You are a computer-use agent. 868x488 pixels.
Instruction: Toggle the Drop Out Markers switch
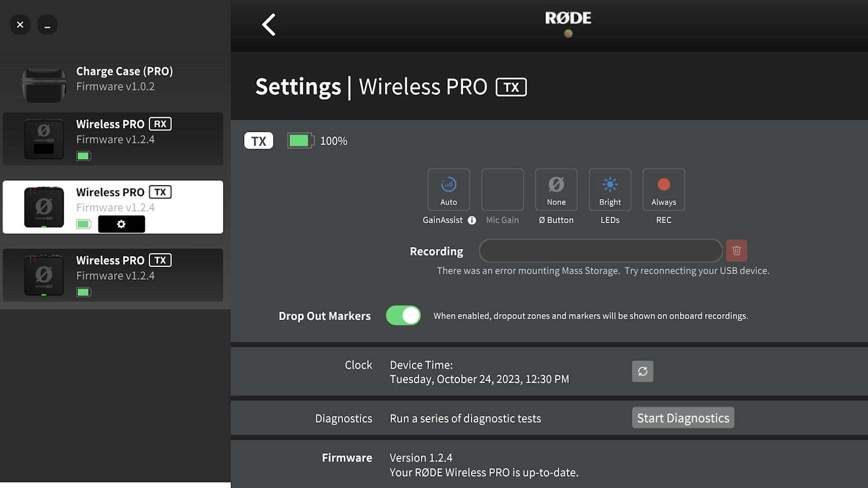pyautogui.click(x=403, y=315)
